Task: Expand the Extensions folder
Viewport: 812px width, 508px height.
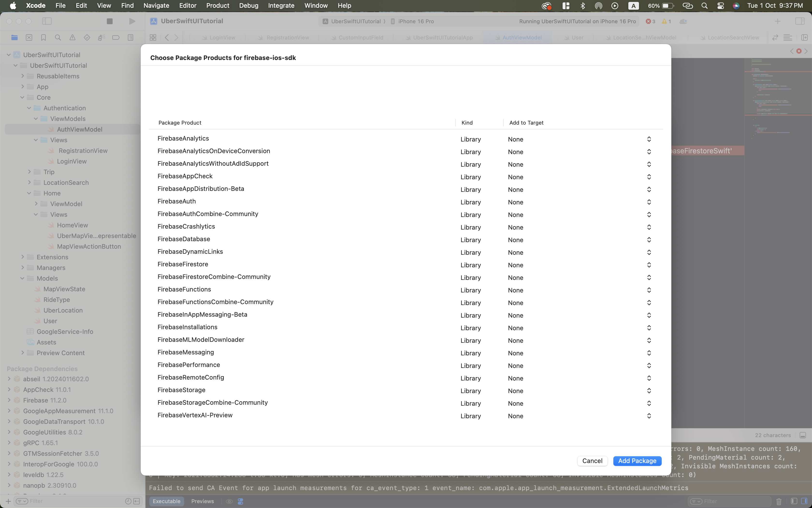Action: [x=22, y=257]
